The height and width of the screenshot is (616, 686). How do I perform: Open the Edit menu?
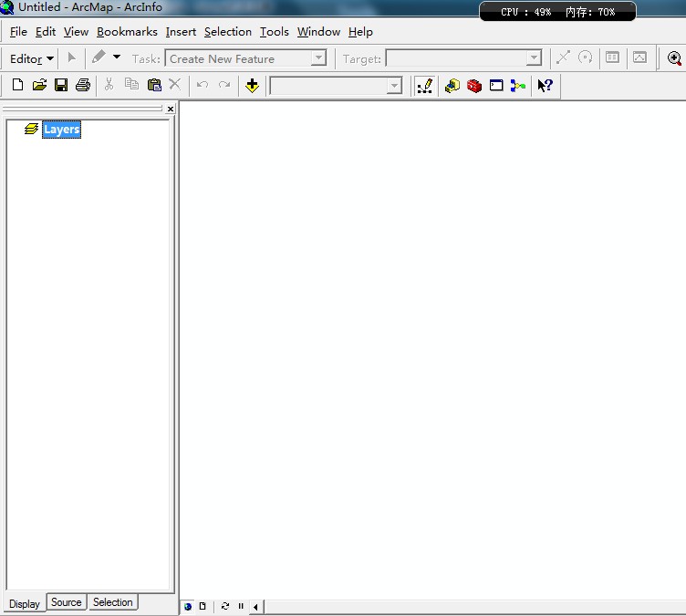[x=46, y=32]
